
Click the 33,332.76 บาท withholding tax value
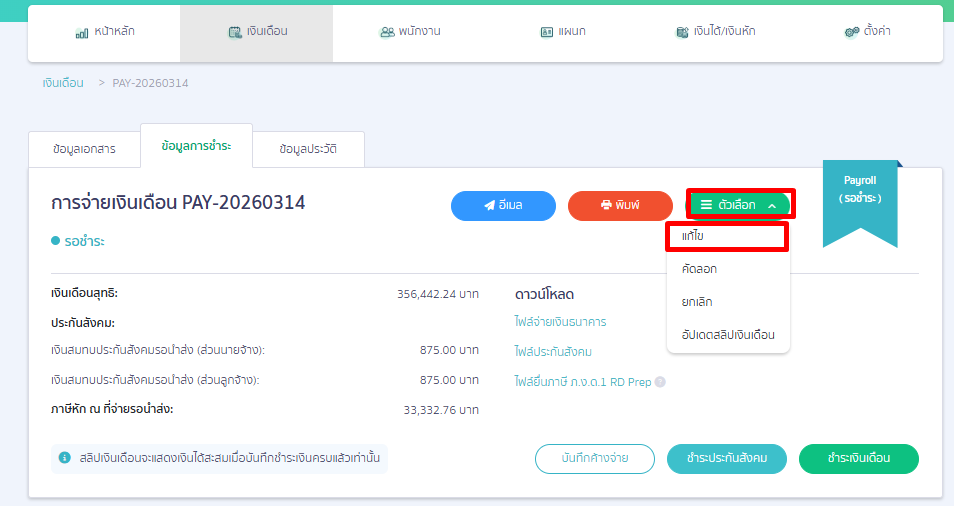[x=441, y=410]
